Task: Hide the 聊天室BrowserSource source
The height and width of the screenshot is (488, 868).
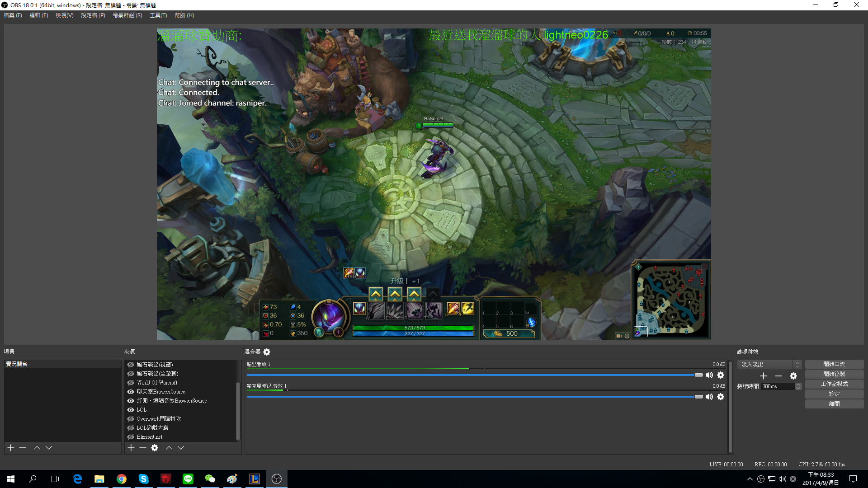Action: tap(131, 392)
